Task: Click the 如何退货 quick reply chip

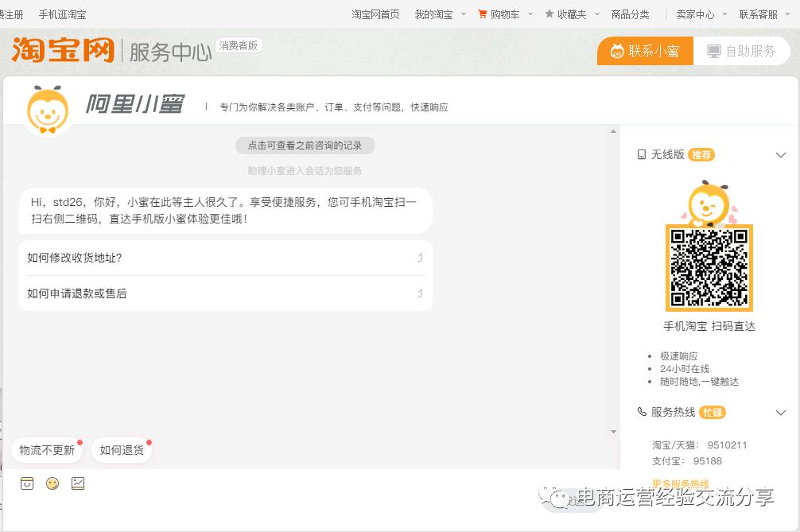Action: [x=122, y=450]
